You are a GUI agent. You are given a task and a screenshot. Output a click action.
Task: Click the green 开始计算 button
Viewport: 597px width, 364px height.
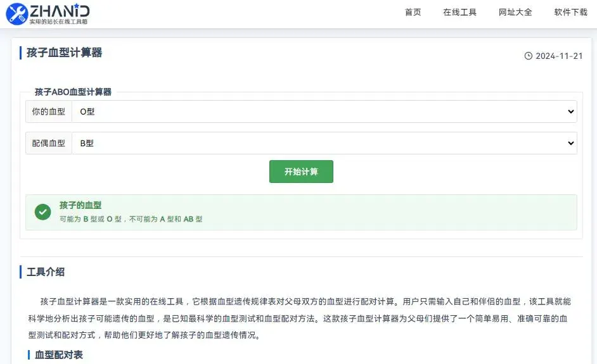[301, 172]
